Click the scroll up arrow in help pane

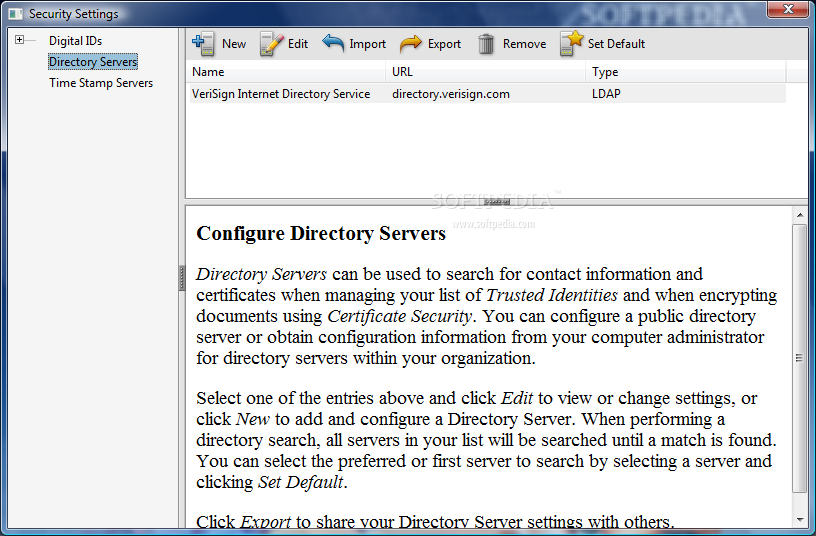[x=799, y=215]
